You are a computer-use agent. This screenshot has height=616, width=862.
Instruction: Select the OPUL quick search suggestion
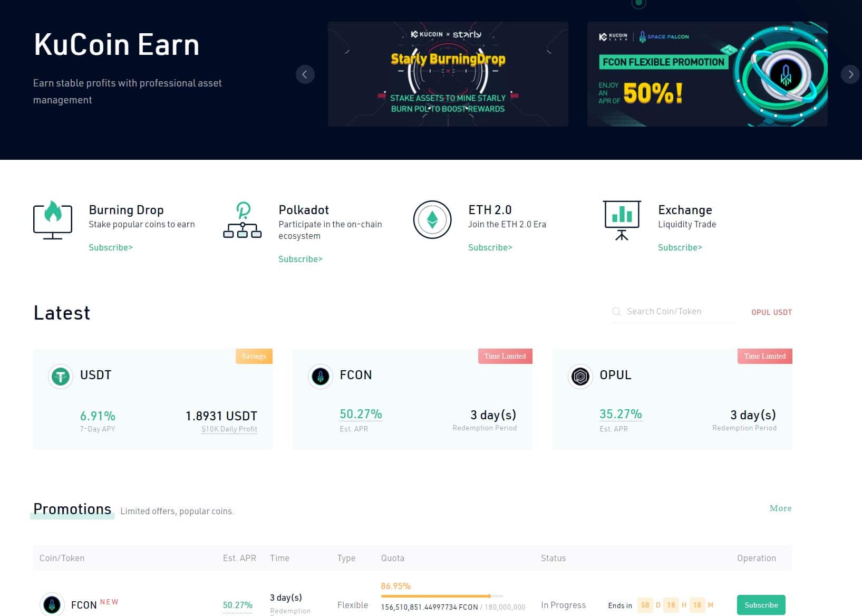pos(761,312)
